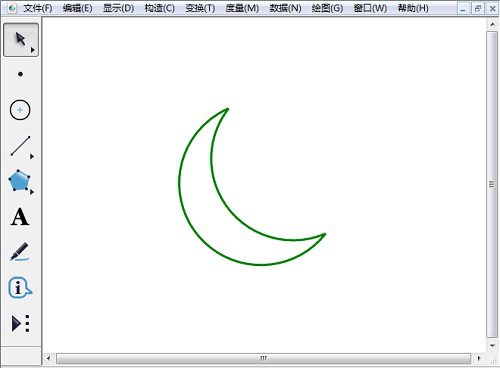
Task: Select the Arrow selection tool
Action: [x=21, y=40]
